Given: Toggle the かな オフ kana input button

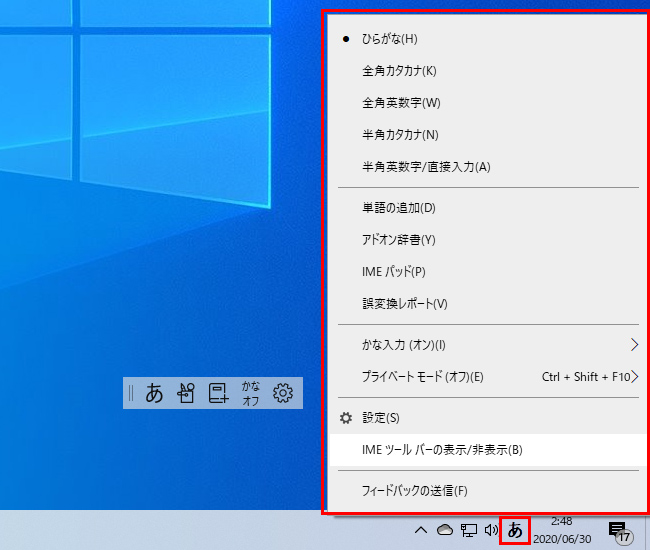Looking at the screenshot, I should [x=251, y=393].
